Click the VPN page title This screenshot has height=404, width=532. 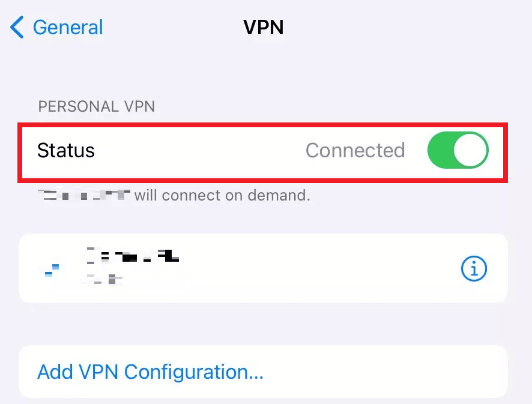click(x=263, y=28)
